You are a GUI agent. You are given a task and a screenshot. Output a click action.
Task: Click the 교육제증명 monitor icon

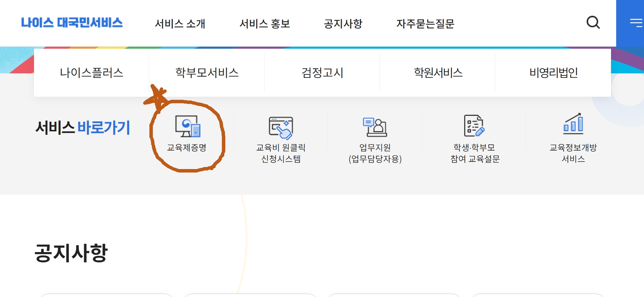[x=188, y=127]
